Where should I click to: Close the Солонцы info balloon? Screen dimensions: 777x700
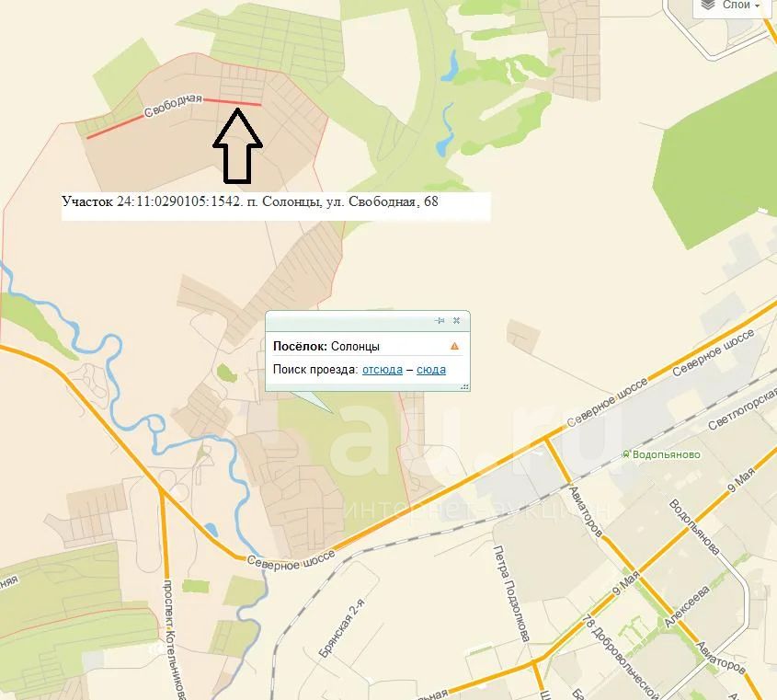point(456,321)
